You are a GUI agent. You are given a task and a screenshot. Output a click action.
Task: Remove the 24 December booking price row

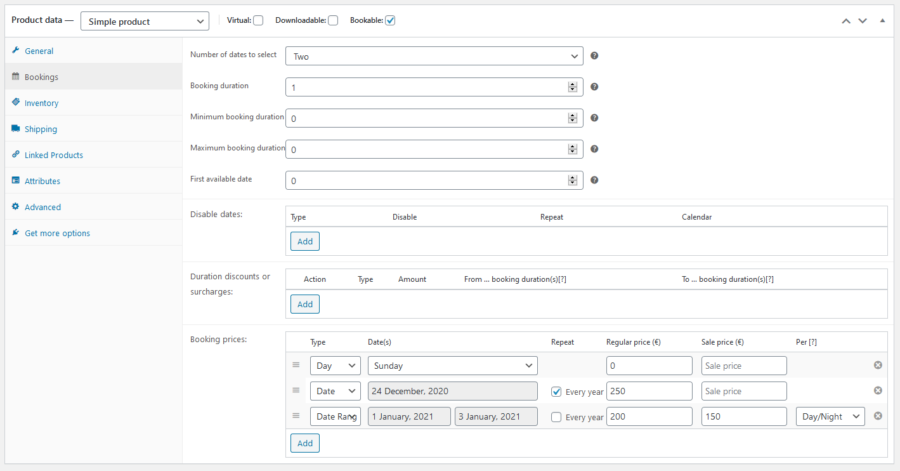[x=878, y=390]
